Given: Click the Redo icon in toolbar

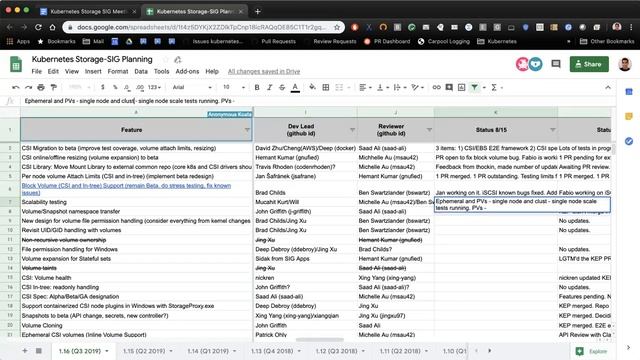Looking at the screenshot, I should 28,87.
